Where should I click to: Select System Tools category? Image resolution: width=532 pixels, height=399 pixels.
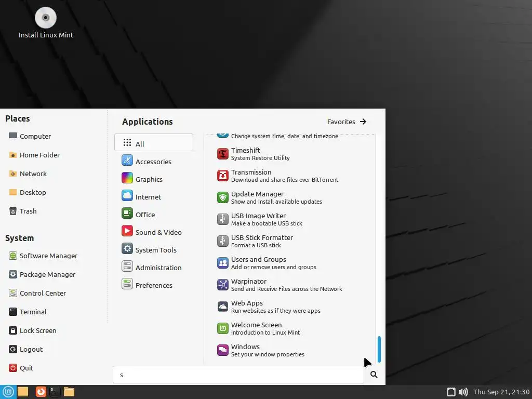[x=154, y=249]
